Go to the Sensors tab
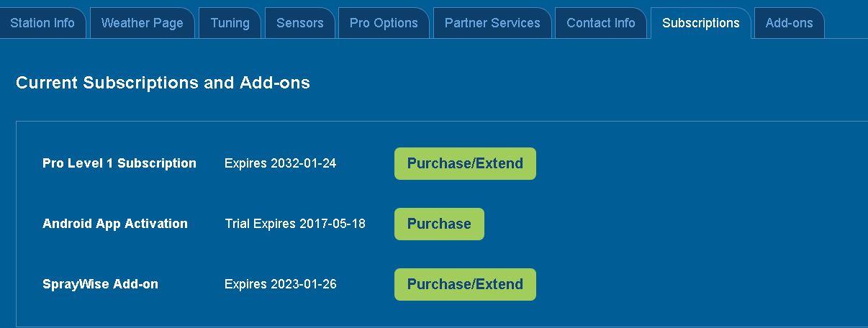Image resolution: width=868 pixels, height=328 pixels. click(299, 23)
